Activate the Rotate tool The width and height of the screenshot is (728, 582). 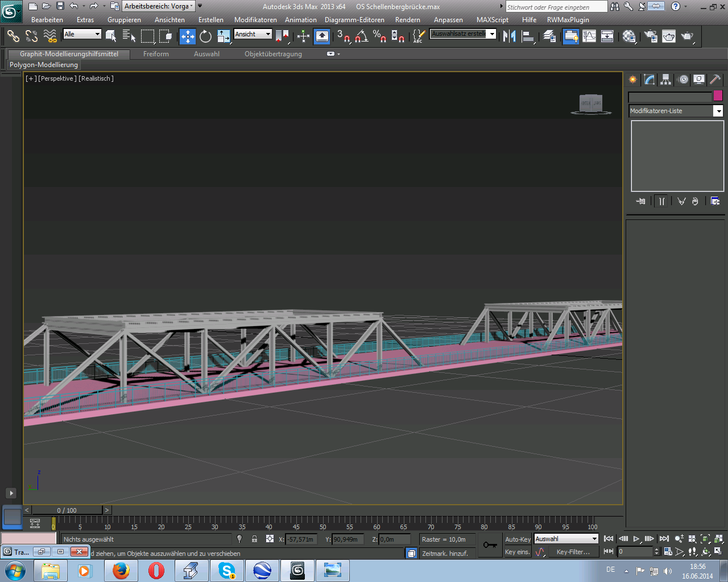205,36
